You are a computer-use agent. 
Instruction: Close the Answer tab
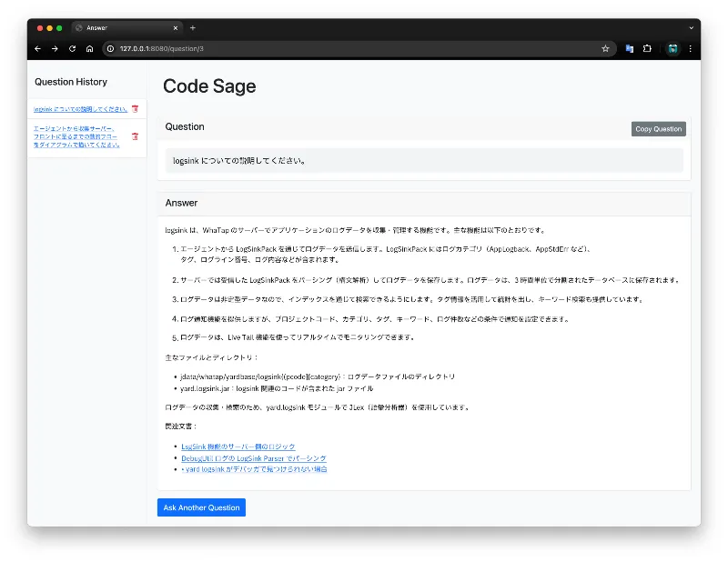(176, 28)
